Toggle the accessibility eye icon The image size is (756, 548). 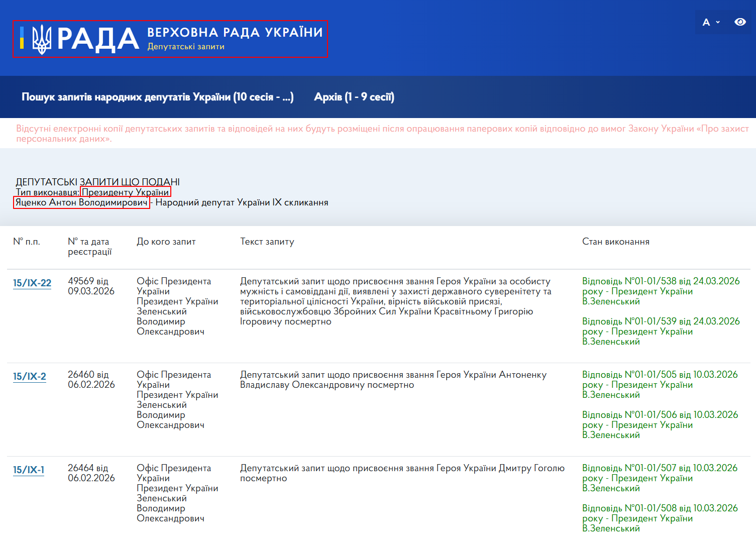[740, 22]
